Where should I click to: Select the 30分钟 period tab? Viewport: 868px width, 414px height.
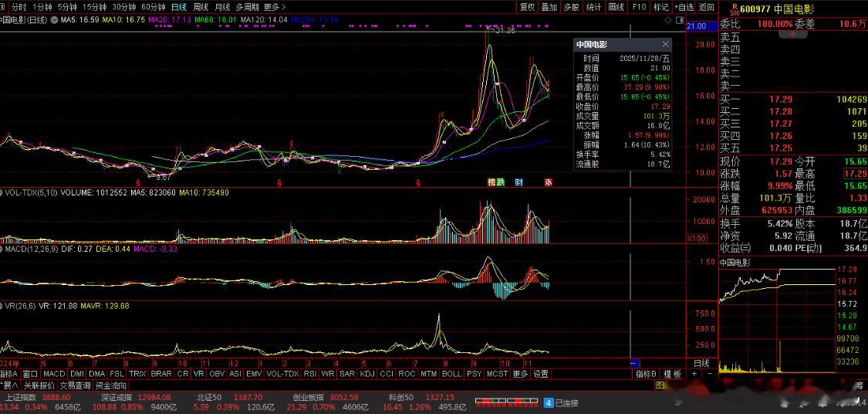[x=124, y=7]
